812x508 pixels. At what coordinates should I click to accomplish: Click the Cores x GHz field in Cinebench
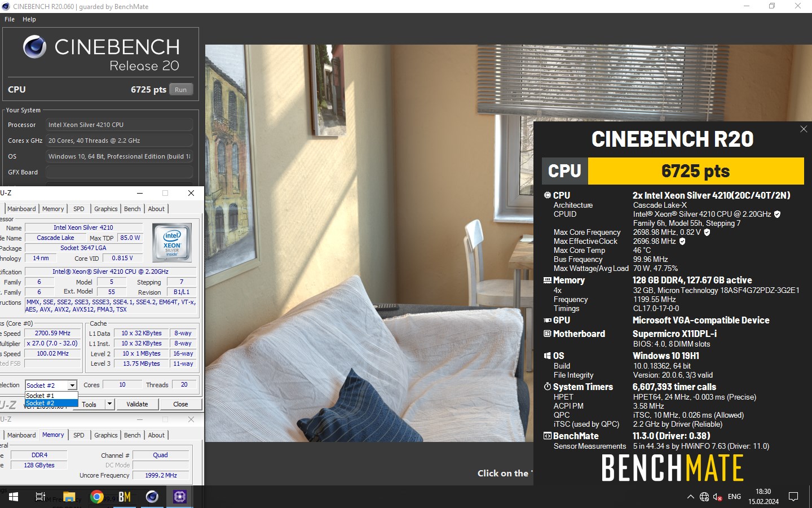(119, 141)
